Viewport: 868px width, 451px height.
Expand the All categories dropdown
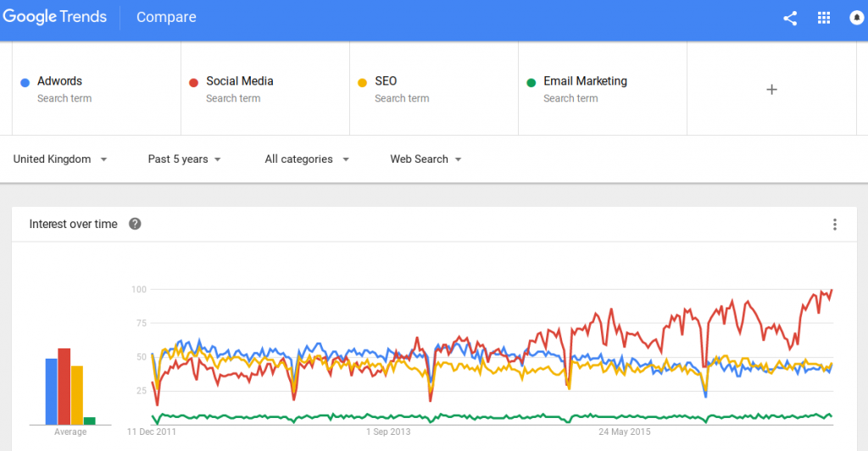(x=307, y=159)
